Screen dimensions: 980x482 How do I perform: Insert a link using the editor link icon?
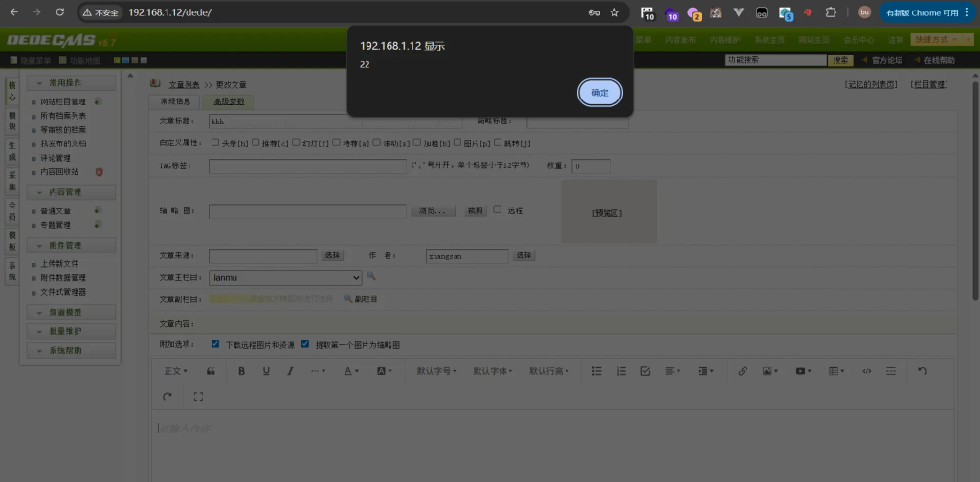click(743, 371)
